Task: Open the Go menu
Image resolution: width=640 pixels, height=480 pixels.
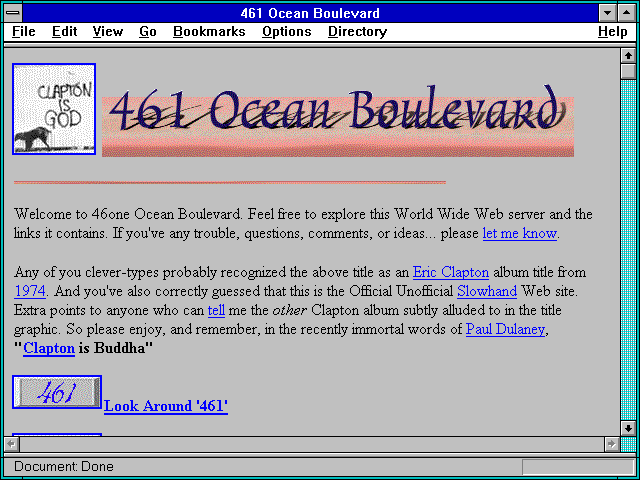Action: (x=148, y=31)
